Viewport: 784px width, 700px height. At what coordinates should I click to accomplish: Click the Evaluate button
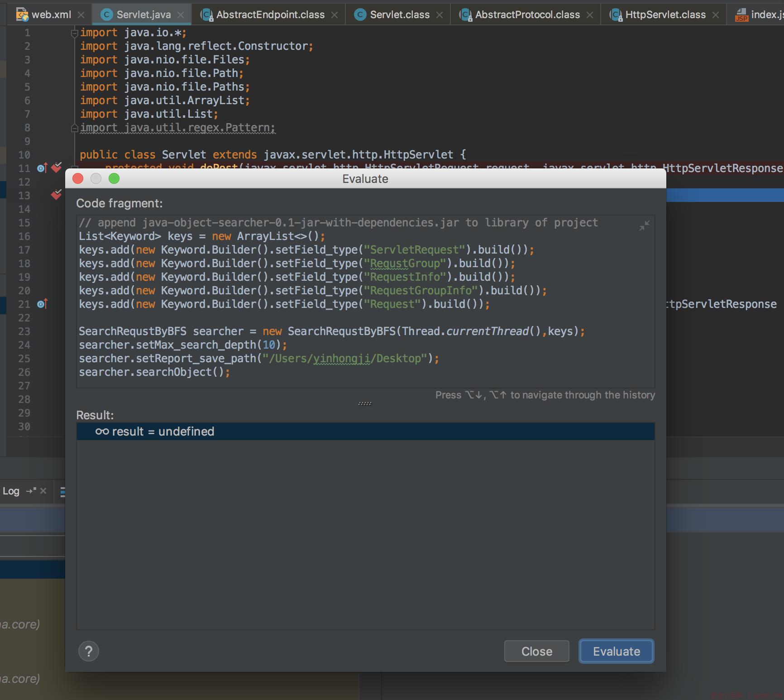point(617,651)
